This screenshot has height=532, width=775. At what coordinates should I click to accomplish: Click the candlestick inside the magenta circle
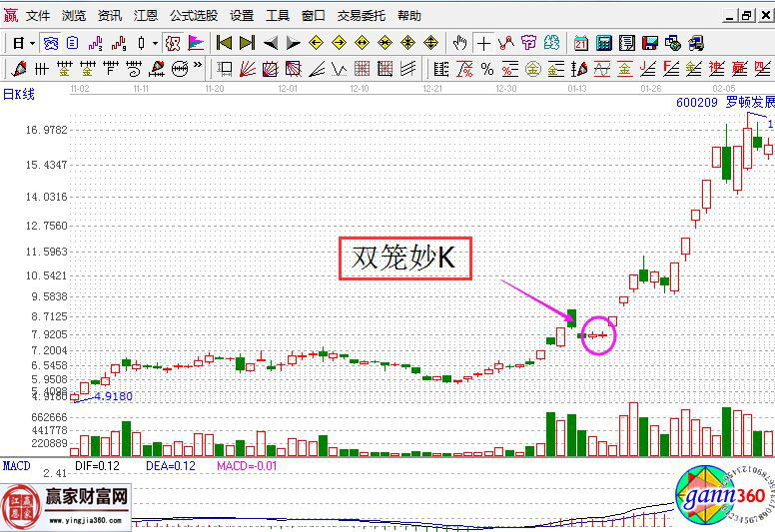[x=597, y=335]
